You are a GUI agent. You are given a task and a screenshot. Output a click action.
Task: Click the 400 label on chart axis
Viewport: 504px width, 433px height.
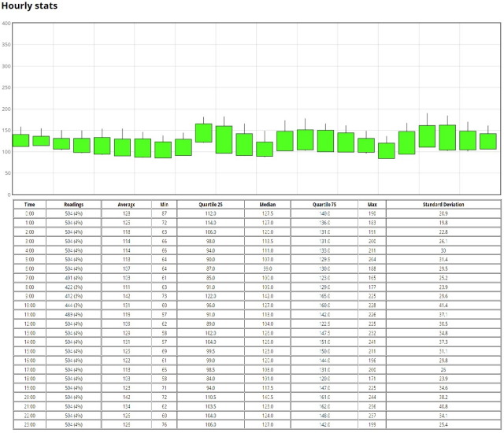[6, 24]
